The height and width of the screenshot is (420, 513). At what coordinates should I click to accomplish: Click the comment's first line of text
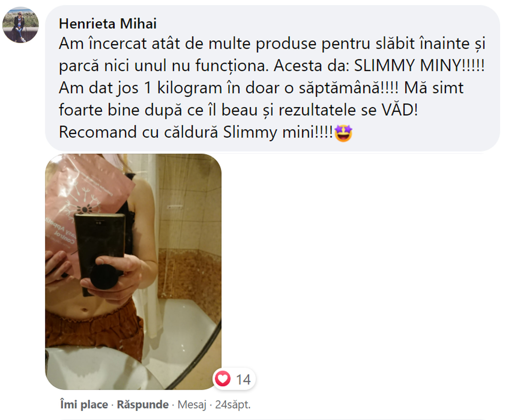click(272, 44)
